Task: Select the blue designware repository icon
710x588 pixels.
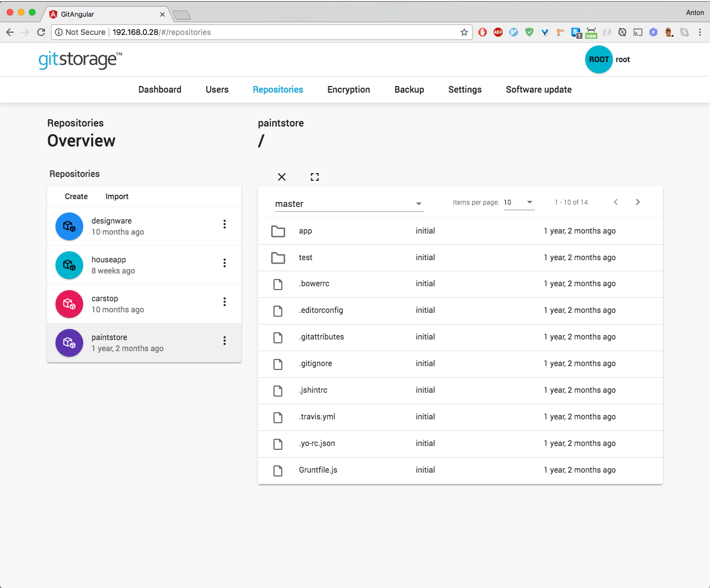Action: 69,226
